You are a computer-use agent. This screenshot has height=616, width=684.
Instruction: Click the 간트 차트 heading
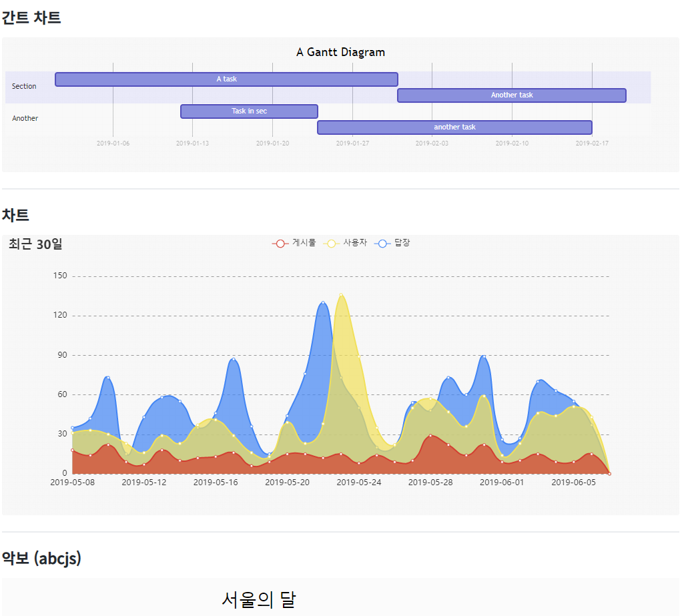tap(31, 18)
